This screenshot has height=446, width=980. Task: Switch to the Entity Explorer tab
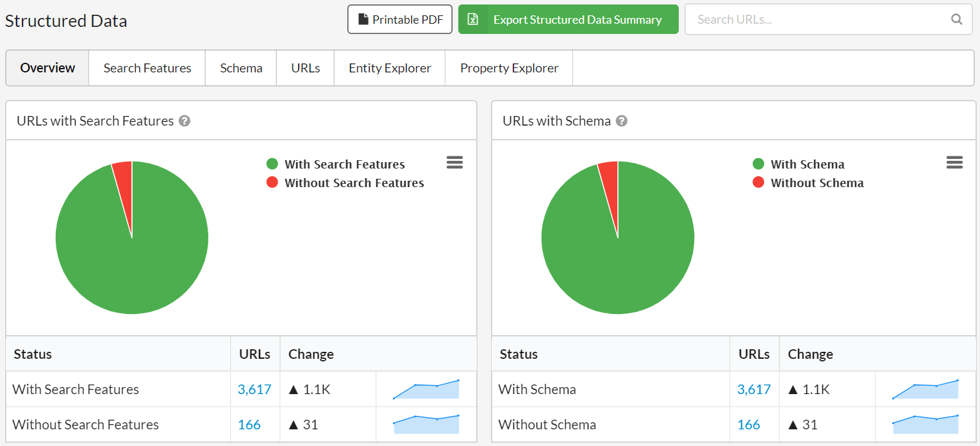pyautogui.click(x=389, y=67)
